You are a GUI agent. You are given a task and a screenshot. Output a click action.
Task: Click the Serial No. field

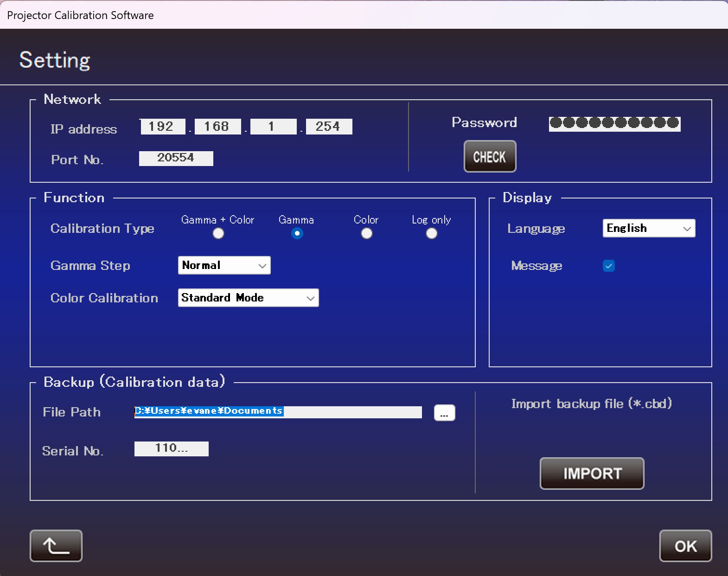172,448
